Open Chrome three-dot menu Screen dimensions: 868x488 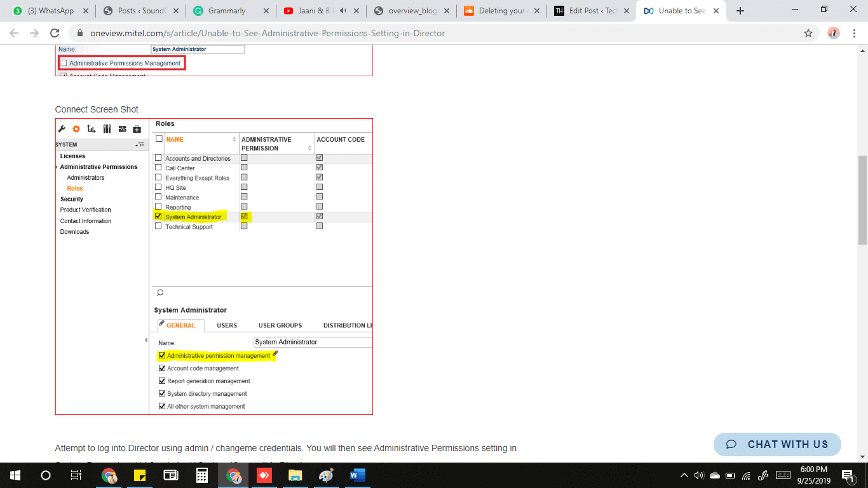pos(855,33)
